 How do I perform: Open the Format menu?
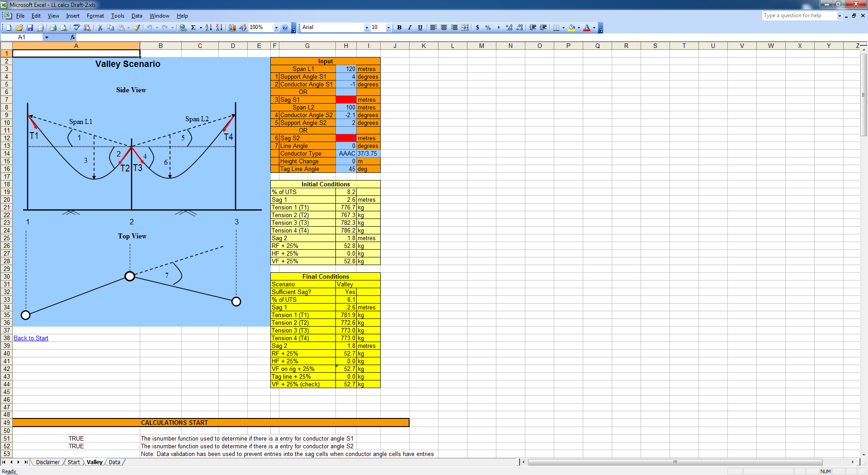[x=95, y=16]
